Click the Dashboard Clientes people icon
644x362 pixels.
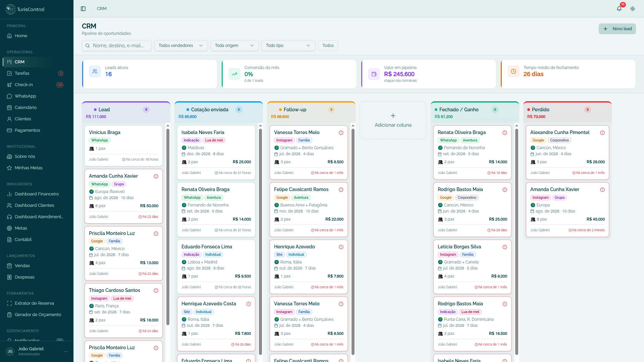coord(9,205)
